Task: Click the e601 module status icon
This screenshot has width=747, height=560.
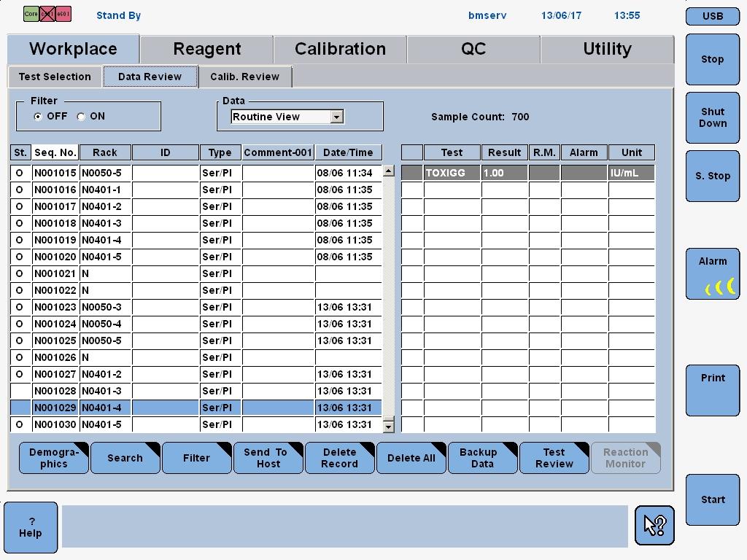Action: [63, 14]
